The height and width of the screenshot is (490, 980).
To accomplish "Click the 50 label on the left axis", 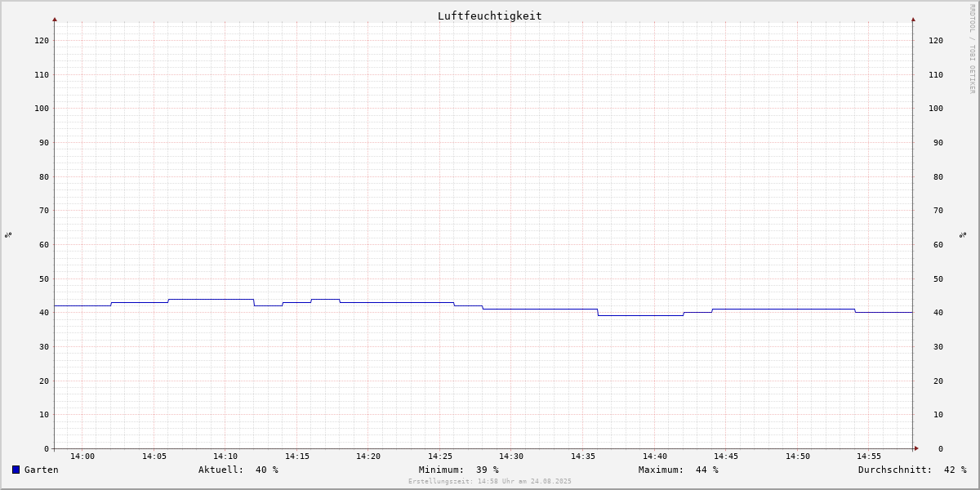I will click(44, 278).
